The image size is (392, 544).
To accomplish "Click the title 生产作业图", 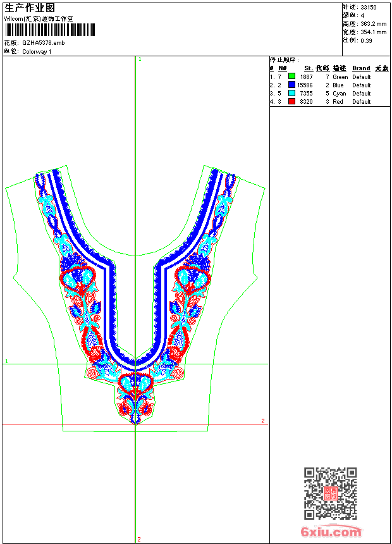I will point(30,8).
